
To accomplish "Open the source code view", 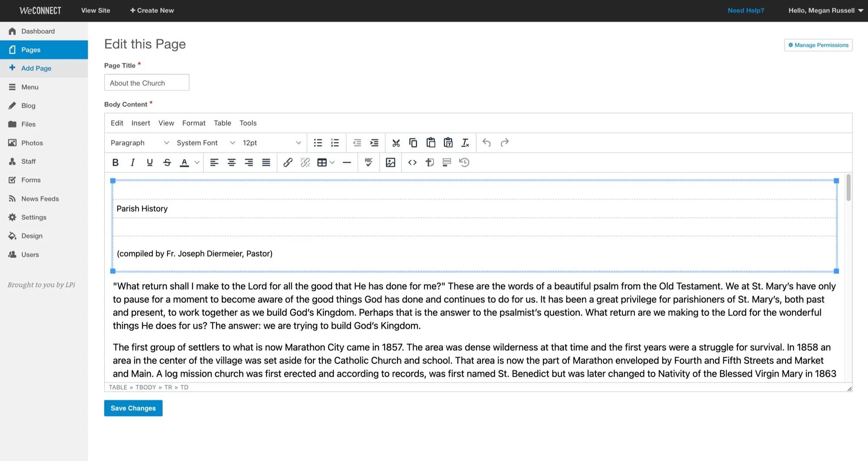I will pyautogui.click(x=412, y=162).
